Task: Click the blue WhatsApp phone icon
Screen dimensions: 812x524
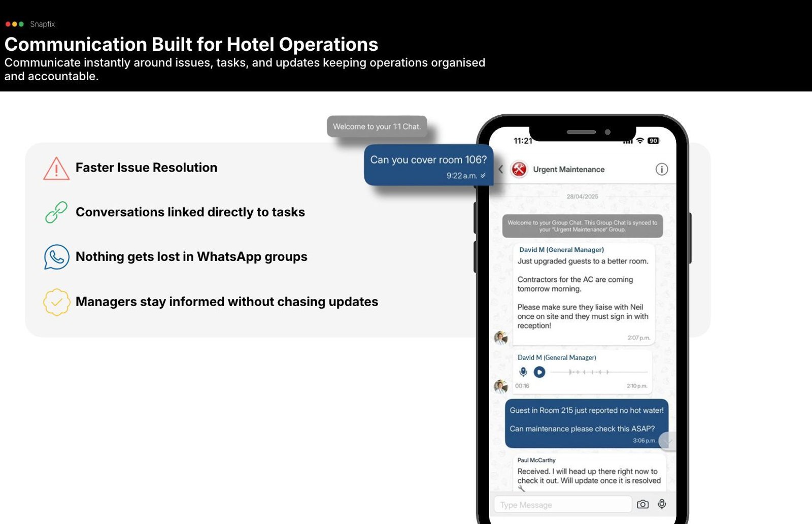Action: click(x=56, y=257)
